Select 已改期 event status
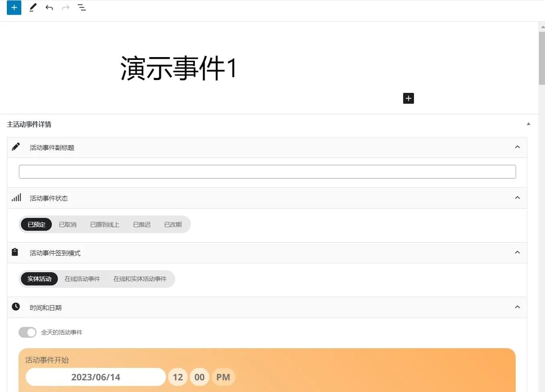Viewport: 545px width, 392px height. [x=173, y=224]
